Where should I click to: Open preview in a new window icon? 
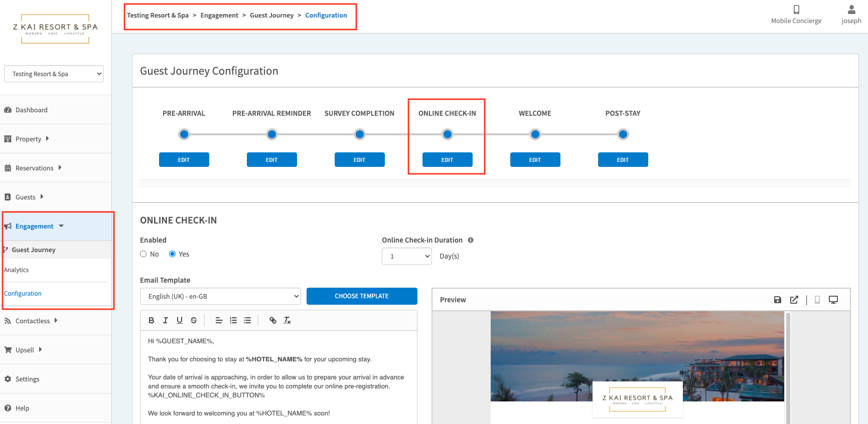(794, 300)
